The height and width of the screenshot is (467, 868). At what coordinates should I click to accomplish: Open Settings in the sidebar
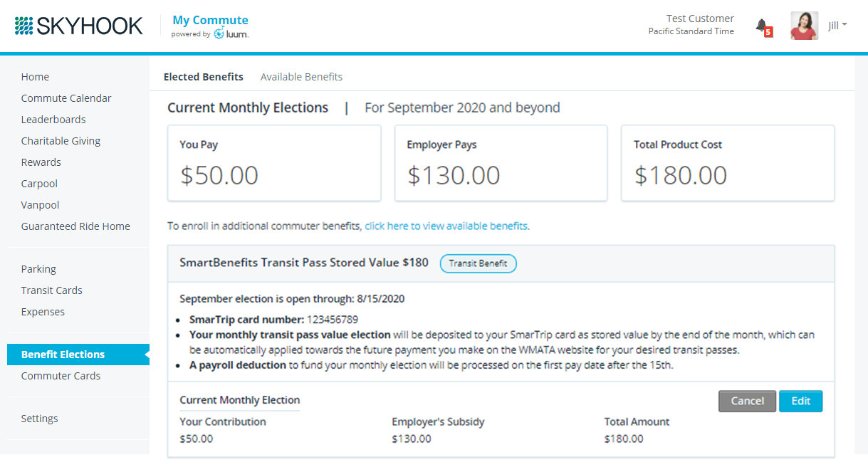(x=39, y=419)
